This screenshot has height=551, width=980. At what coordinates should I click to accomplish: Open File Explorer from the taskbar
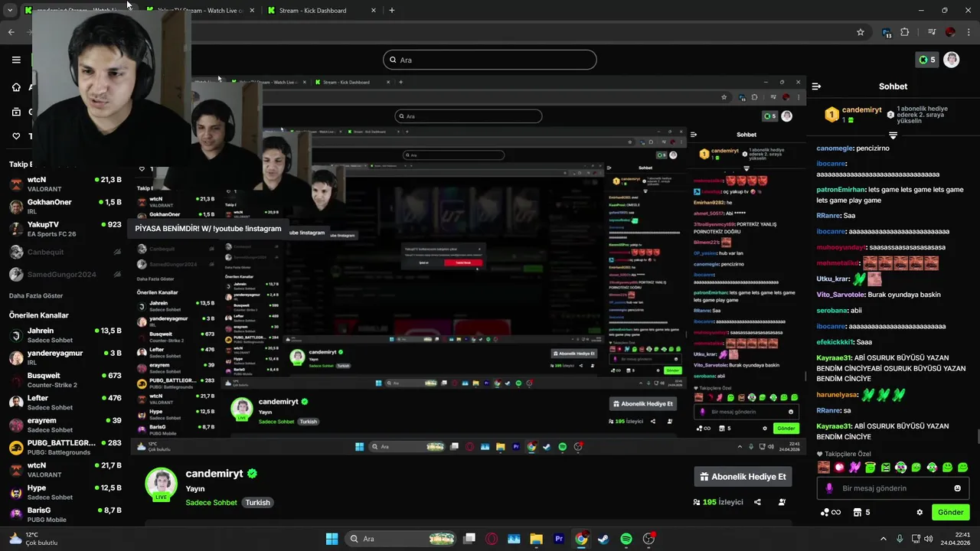[536, 539]
